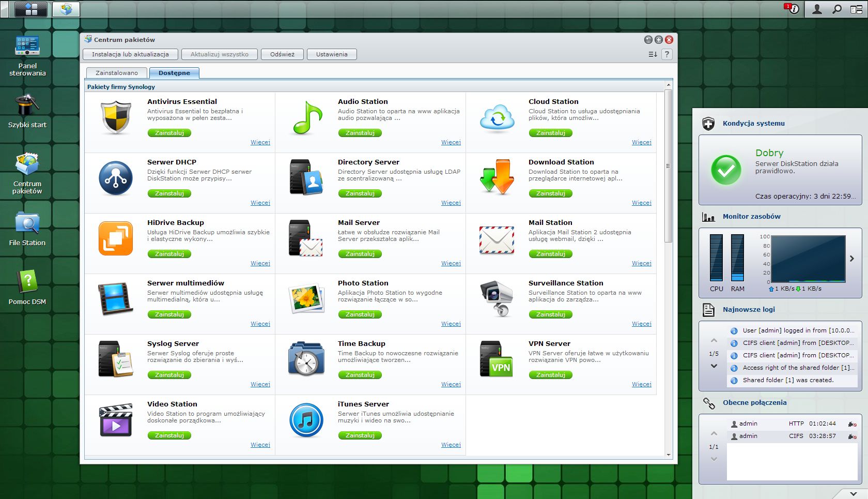Click the Surveillance Station camera icon
The height and width of the screenshot is (499, 868).
point(497,298)
